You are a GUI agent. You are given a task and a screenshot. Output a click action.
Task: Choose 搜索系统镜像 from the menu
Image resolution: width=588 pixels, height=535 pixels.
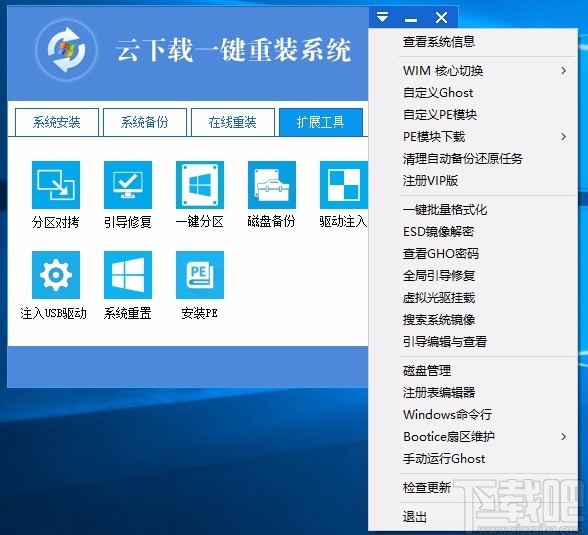point(473,320)
